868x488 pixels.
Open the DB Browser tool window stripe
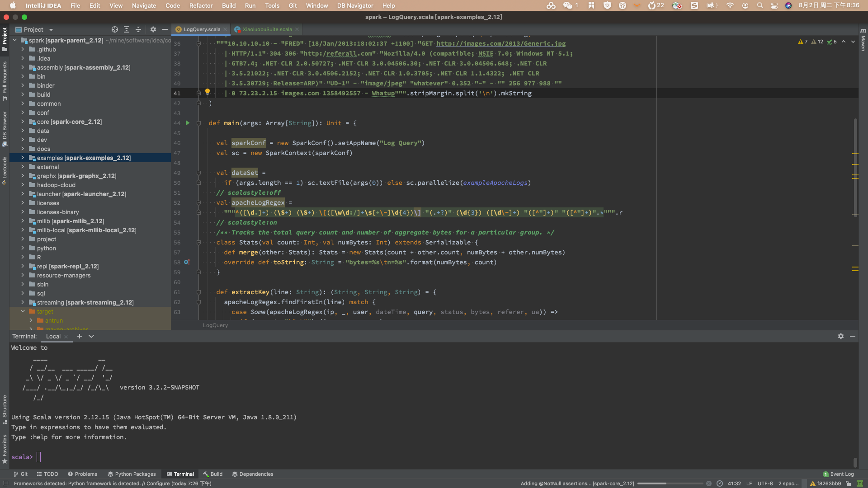pos(5,129)
